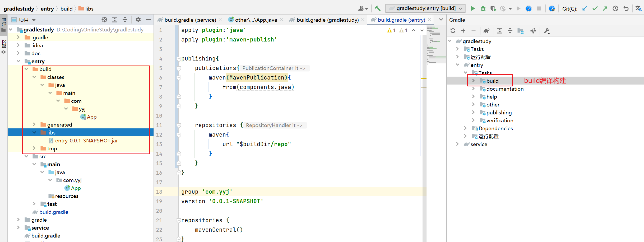Click the yellow warning stripe marker
The height and width of the screenshot is (242, 644).
pyautogui.click(x=424, y=79)
